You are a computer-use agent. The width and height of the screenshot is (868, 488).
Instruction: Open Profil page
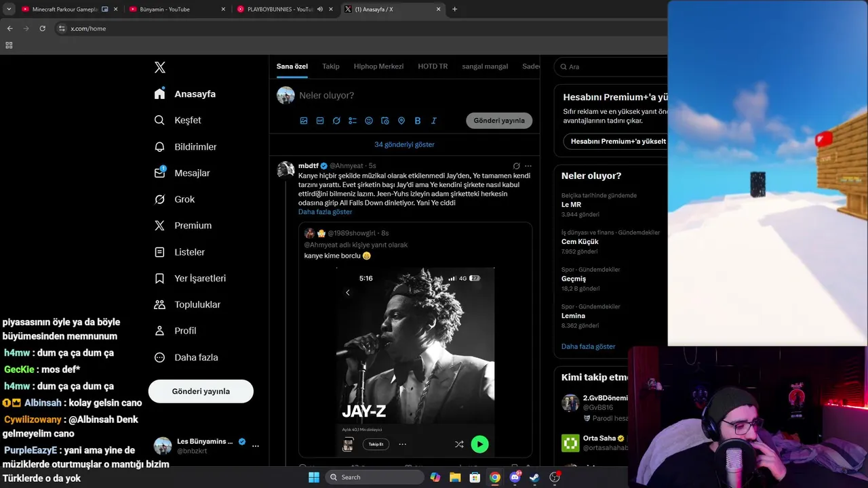coord(175,331)
